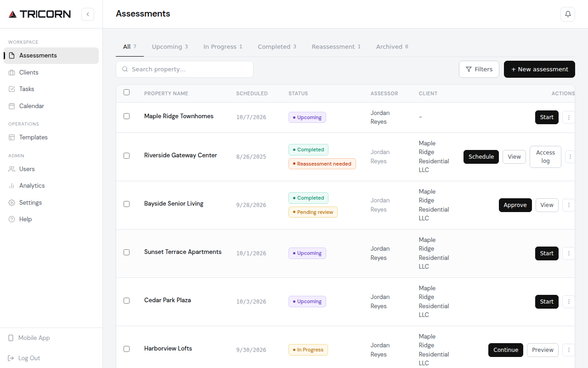Open Access log for Riverside Gateway Center

tap(546, 157)
